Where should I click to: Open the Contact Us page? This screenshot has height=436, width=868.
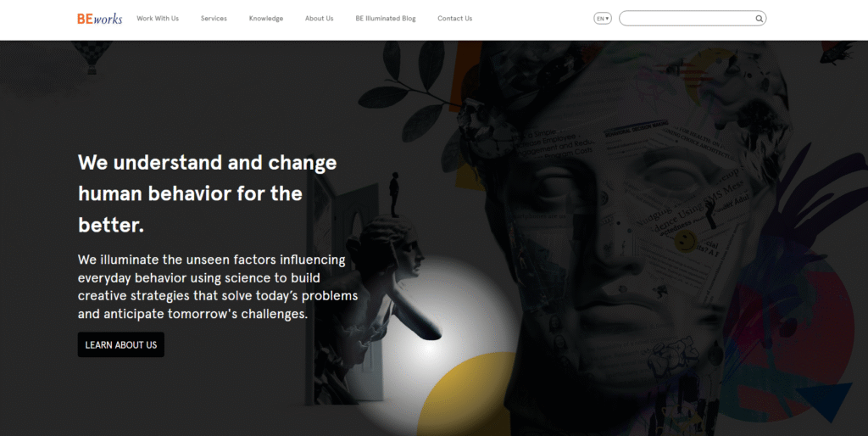(x=454, y=19)
